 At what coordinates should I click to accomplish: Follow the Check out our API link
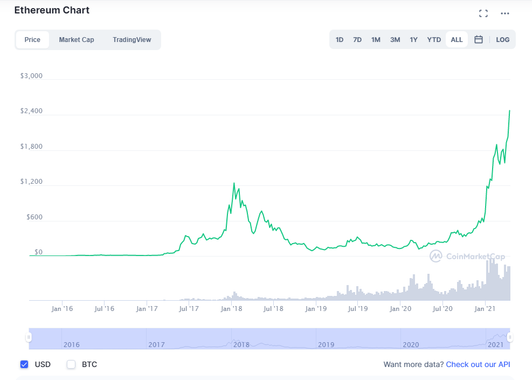click(478, 364)
